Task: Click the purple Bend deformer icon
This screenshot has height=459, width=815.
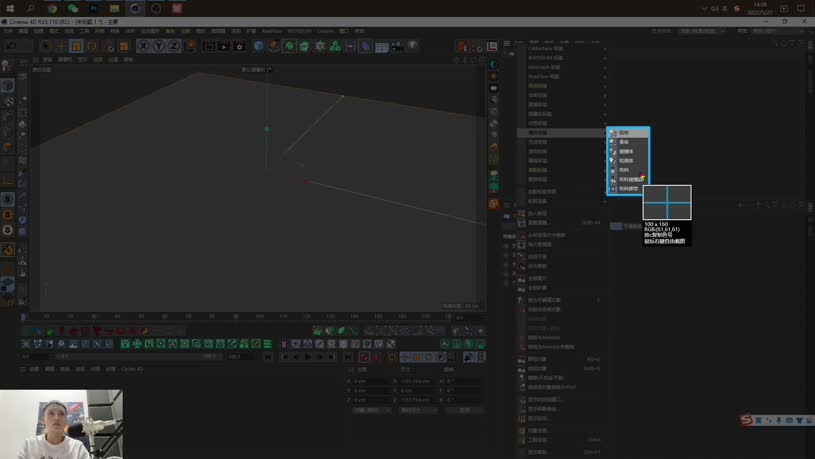Action: (x=365, y=46)
